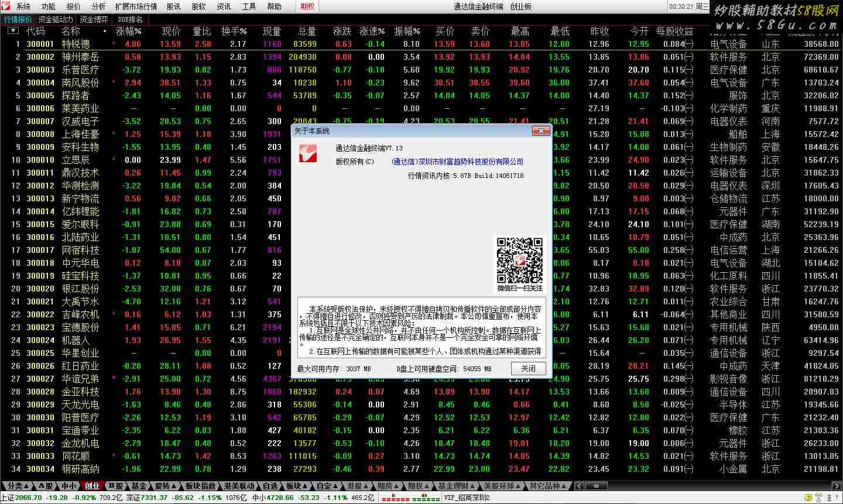Select the 美股环球 bottom tab
This screenshot has width=843, height=504.
(501, 486)
